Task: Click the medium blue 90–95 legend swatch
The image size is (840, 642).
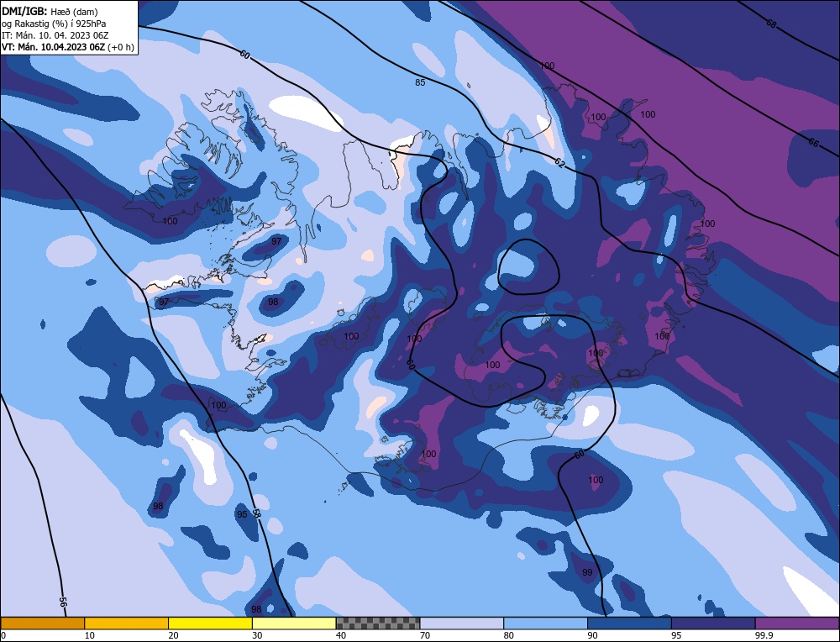Action: pos(629,623)
